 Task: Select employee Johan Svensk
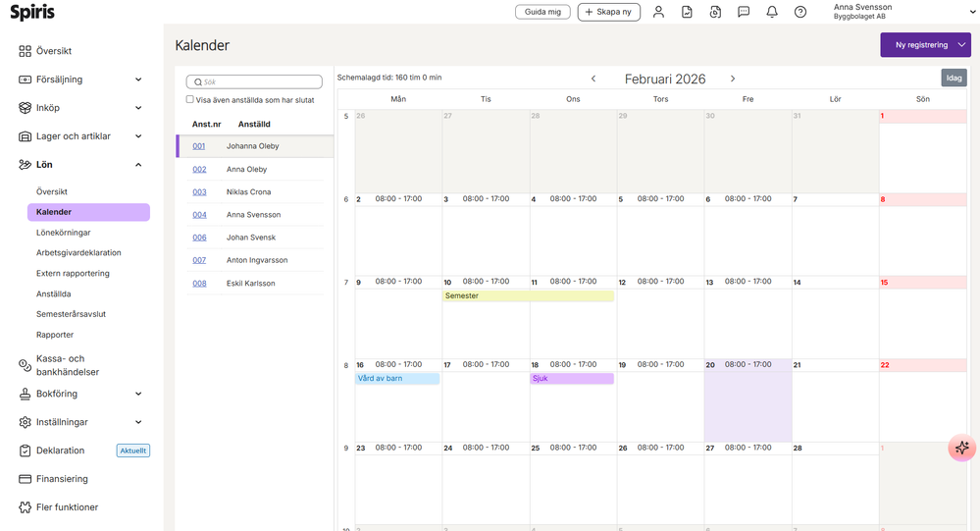click(250, 238)
